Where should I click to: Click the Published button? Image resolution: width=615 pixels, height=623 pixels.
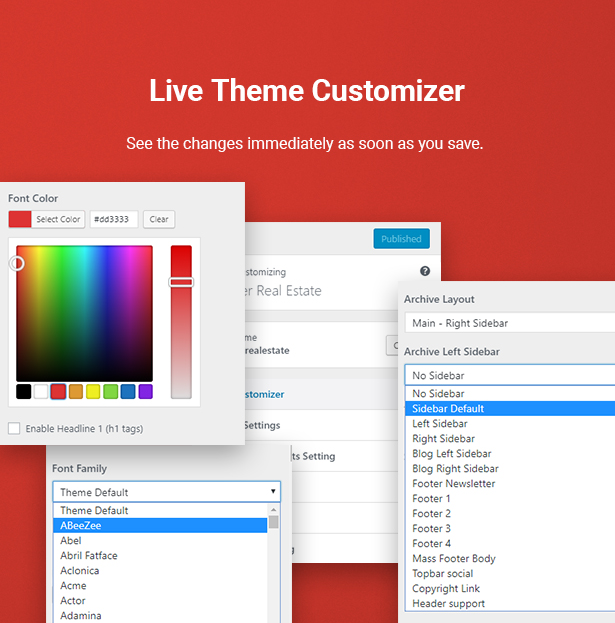tap(401, 238)
